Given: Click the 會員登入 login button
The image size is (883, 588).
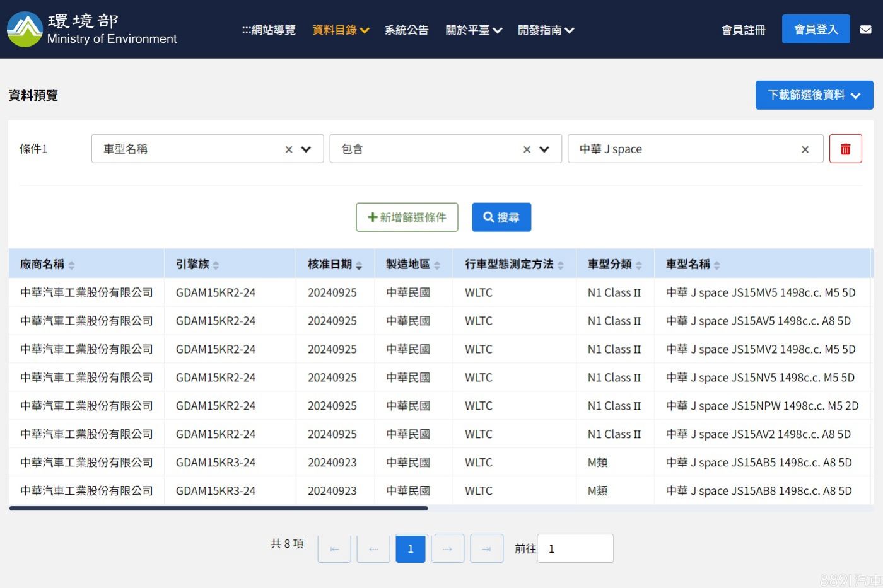Looking at the screenshot, I should pos(816,30).
